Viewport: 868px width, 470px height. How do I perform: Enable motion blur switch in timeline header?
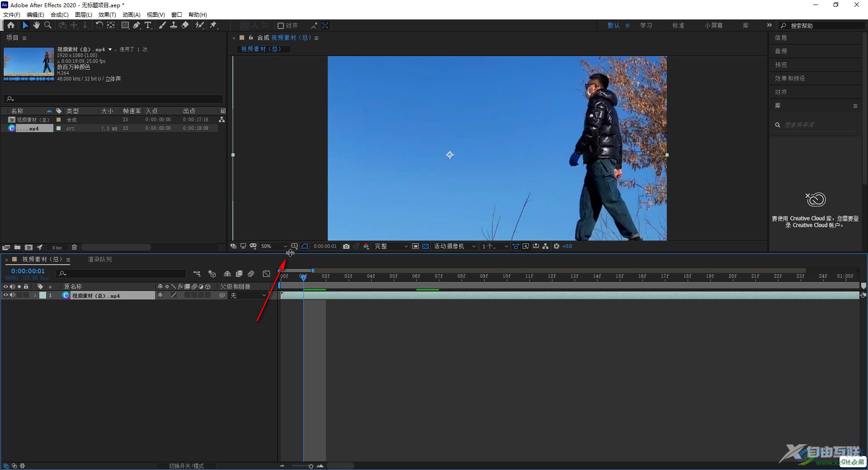[x=251, y=274]
